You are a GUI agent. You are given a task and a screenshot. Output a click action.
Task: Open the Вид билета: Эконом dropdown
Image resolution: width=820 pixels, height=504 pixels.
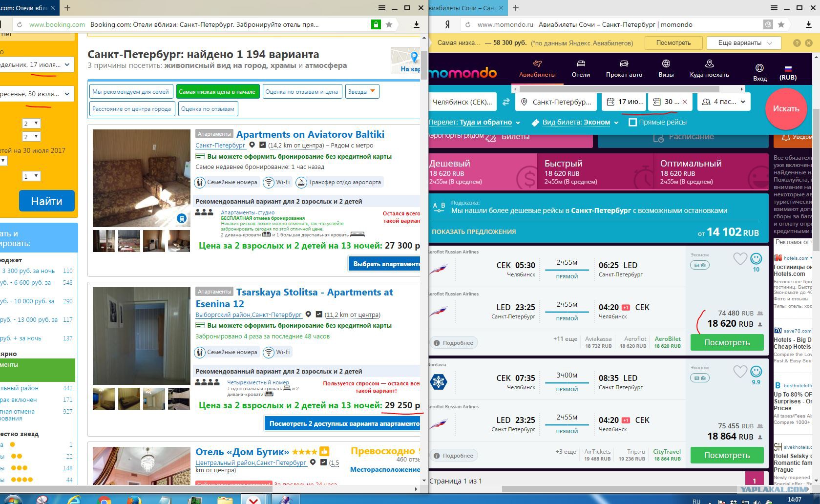click(575, 122)
